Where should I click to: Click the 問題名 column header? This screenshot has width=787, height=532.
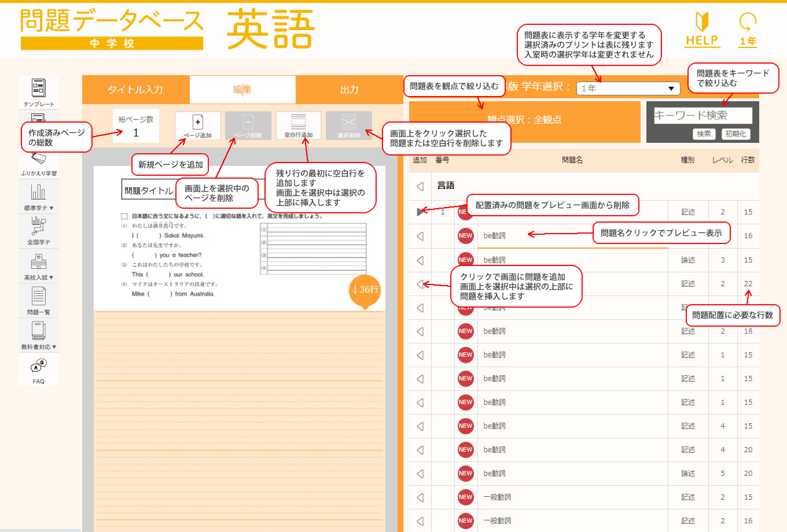(x=572, y=160)
